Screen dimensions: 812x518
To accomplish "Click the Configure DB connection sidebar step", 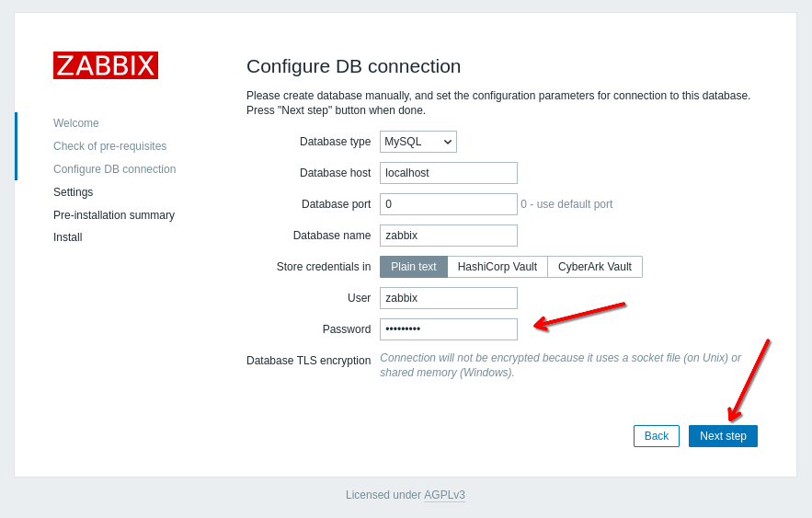I will [x=114, y=169].
